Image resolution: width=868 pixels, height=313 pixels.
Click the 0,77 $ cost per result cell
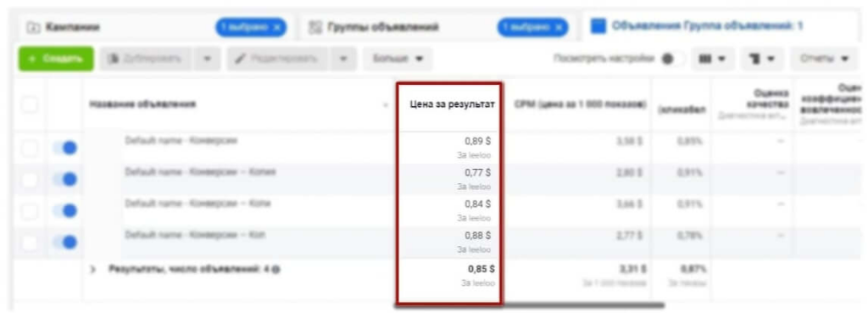click(478, 172)
